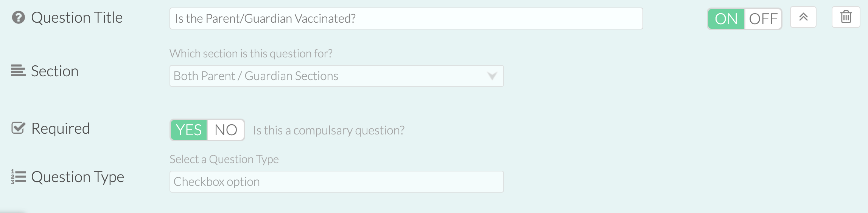Switch the question toggle to ON
The image size is (868, 213).
(726, 19)
